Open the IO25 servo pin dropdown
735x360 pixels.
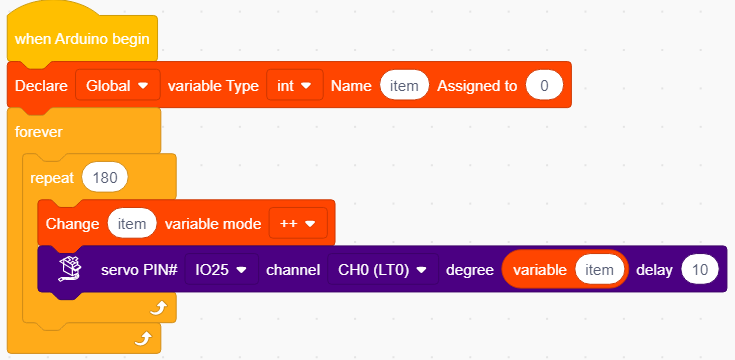(222, 270)
